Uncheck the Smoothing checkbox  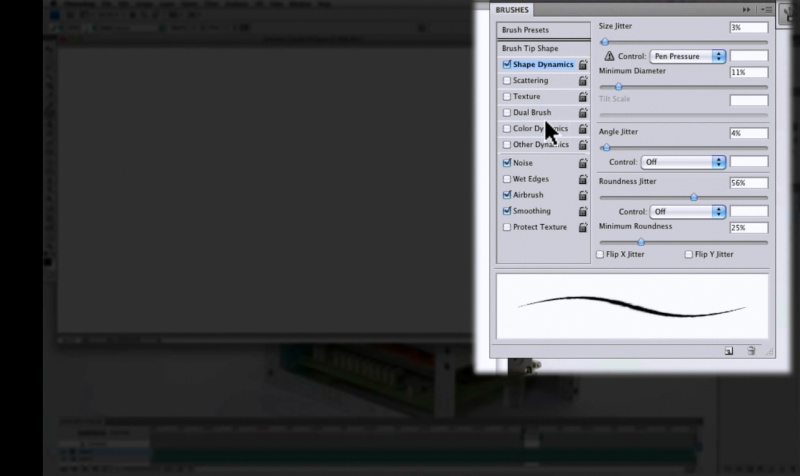507,211
